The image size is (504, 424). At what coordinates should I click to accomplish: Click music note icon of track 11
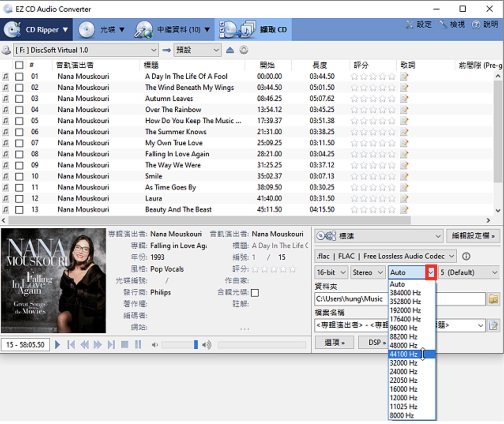6,188
